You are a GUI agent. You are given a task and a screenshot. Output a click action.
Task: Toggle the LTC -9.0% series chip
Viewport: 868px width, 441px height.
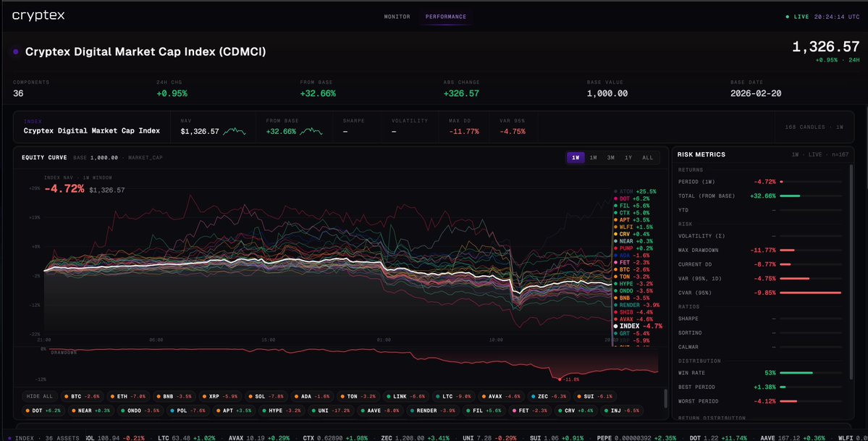pyautogui.click(x=453, y=397)
